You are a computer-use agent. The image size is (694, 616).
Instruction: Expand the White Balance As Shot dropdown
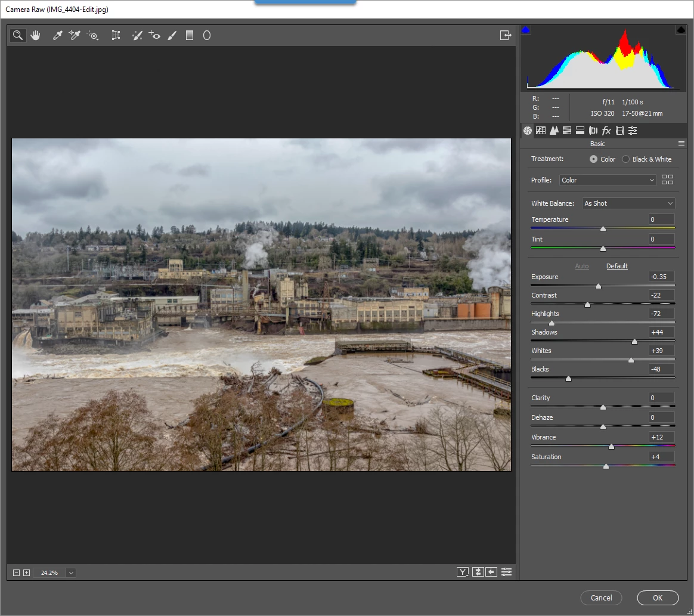628,203
